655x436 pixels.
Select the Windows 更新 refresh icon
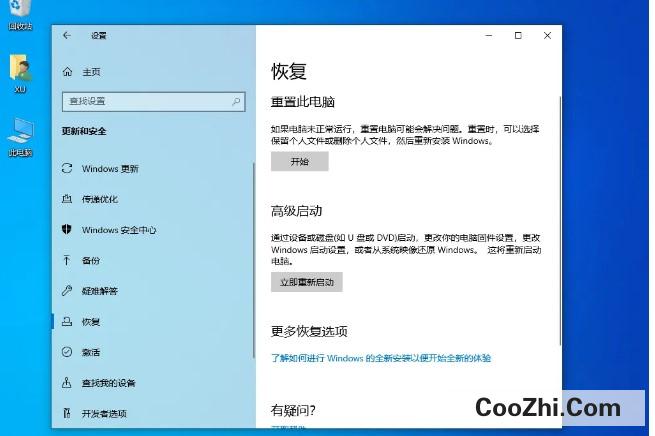pyautogui.click(x=67, y=168)
